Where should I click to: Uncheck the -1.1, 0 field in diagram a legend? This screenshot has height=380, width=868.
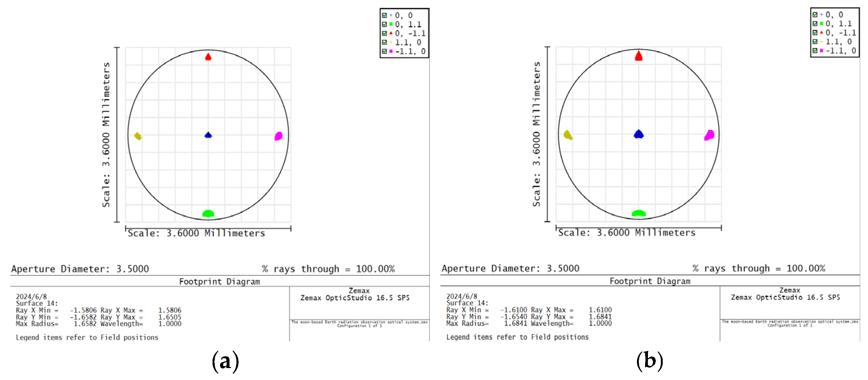pyautogui.click(x=384, y=51)
